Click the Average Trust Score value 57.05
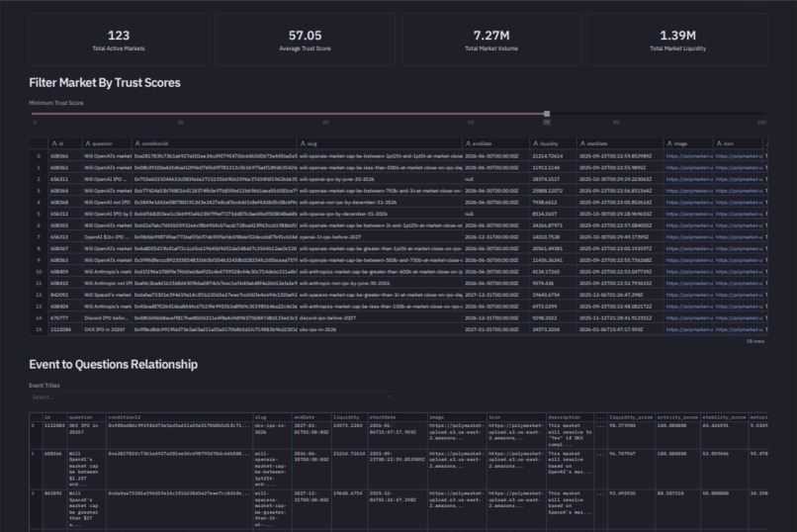797x532 pixels. pos(305,36)
